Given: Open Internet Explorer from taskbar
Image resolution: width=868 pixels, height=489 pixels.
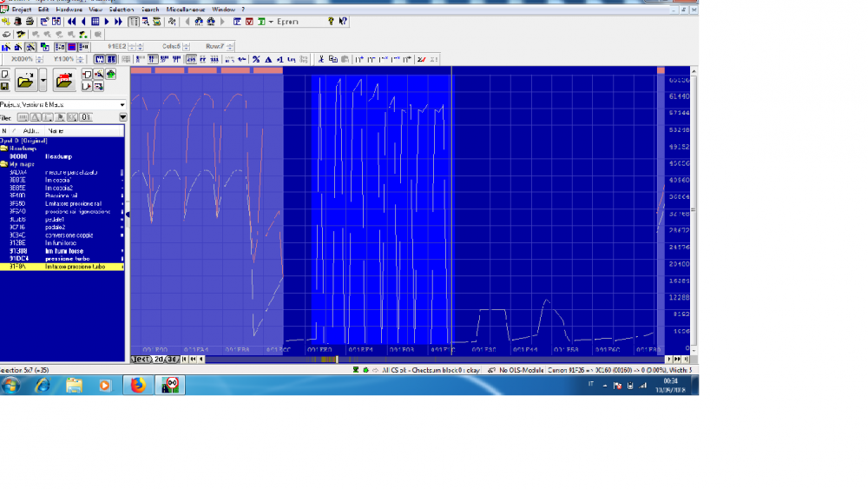Looking at the screenshot, I should [43, 386].
